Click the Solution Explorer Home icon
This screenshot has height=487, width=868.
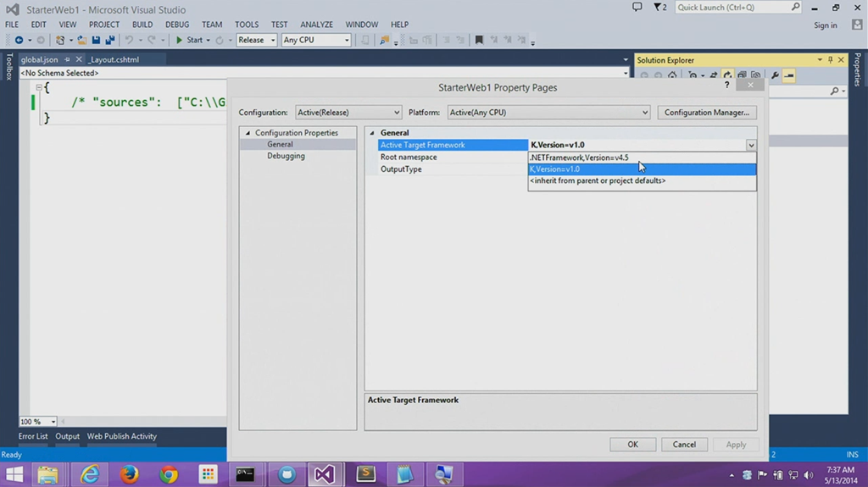[672, 75]
